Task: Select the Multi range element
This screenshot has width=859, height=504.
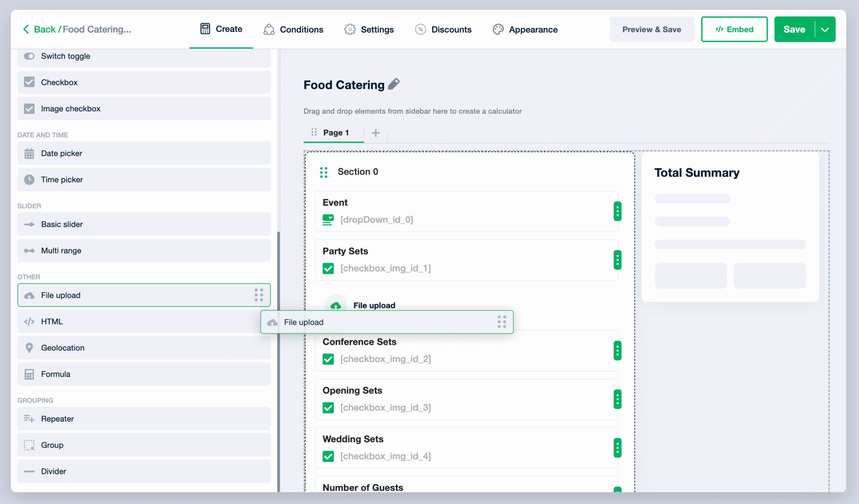Action: coord(144,251)
